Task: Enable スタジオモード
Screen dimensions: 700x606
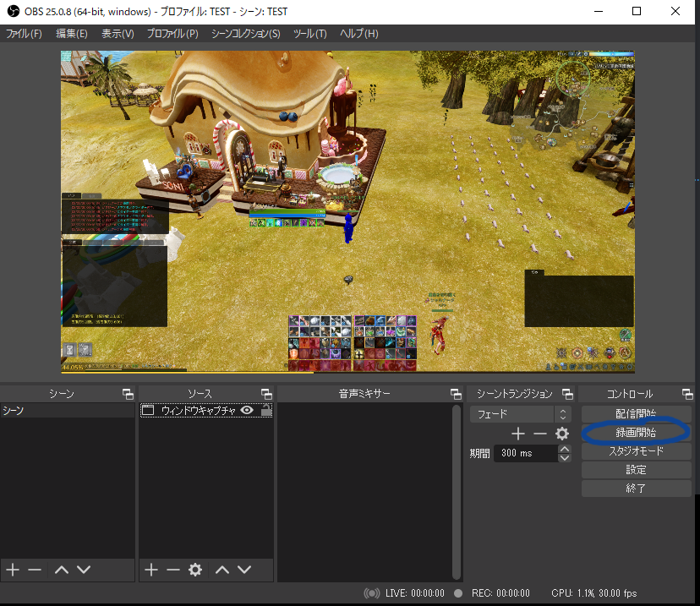Action: pyautogui.click(x=636, y=451)
